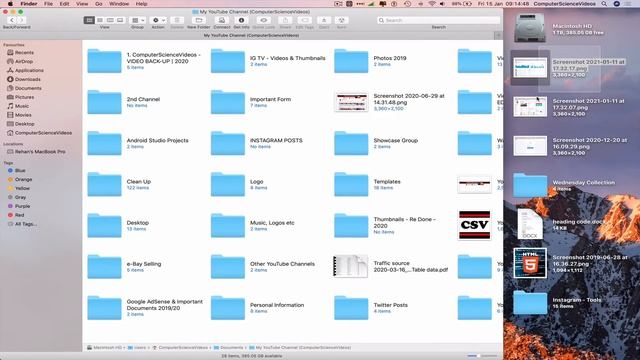640x360 pixels.
Task: Click the Connect toolbar icon
Action: 222,20
